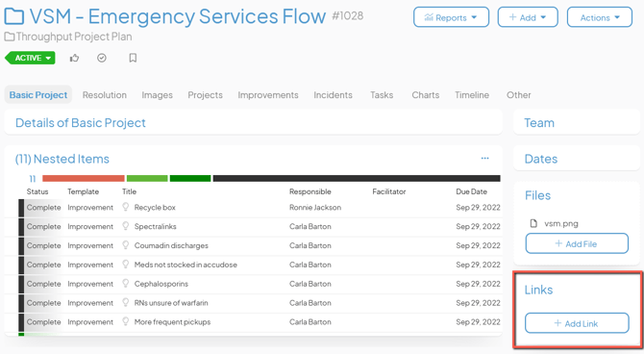Sort by the Status column header
The image size is (644, 354).
[x=37, y=191]
